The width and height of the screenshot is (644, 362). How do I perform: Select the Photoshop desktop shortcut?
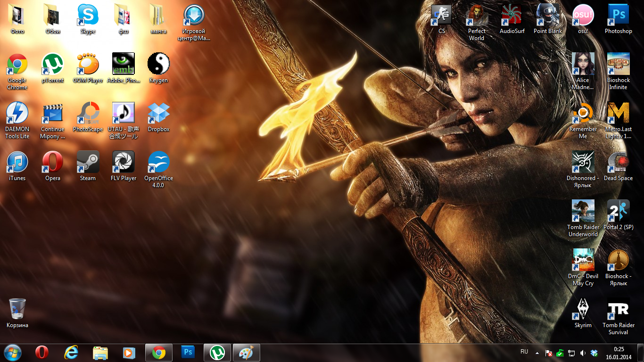click(x=619, y=19)
